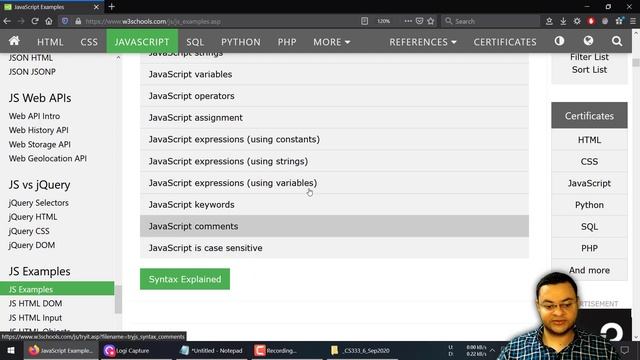Image resolution: width=640 pixels, height=360 pixels.
Task: Open JavaScript expressions (using strings) example
Action: [x=334, y=161]
